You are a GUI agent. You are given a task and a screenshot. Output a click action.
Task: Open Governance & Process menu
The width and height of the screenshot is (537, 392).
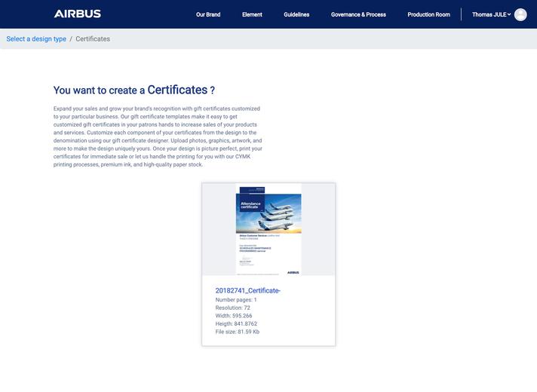coord(358,15)
